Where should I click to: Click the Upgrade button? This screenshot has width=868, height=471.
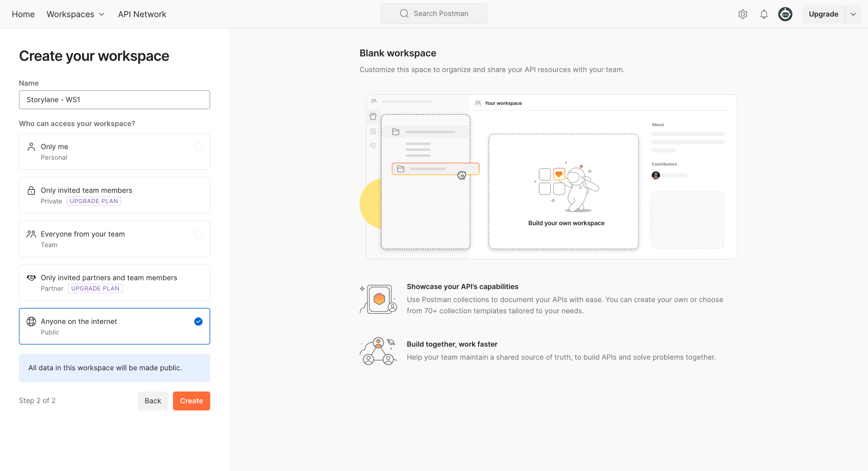pos(823,14)
